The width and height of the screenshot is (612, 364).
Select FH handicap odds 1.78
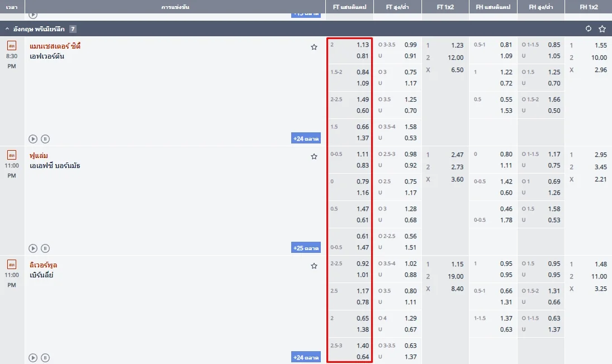coord(506,220)
